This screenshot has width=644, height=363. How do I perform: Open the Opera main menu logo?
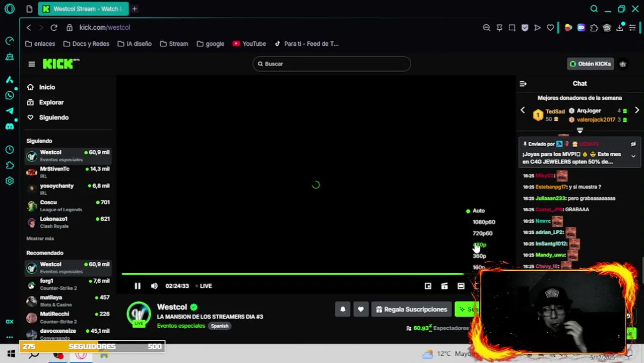coord(10,9)
